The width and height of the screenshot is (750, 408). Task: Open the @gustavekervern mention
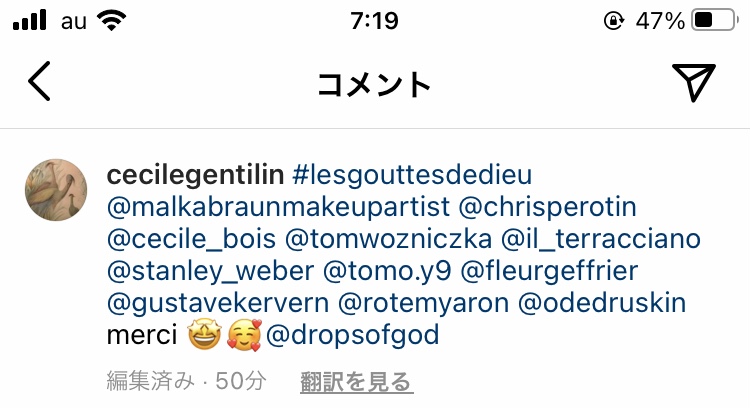(218, 303)
